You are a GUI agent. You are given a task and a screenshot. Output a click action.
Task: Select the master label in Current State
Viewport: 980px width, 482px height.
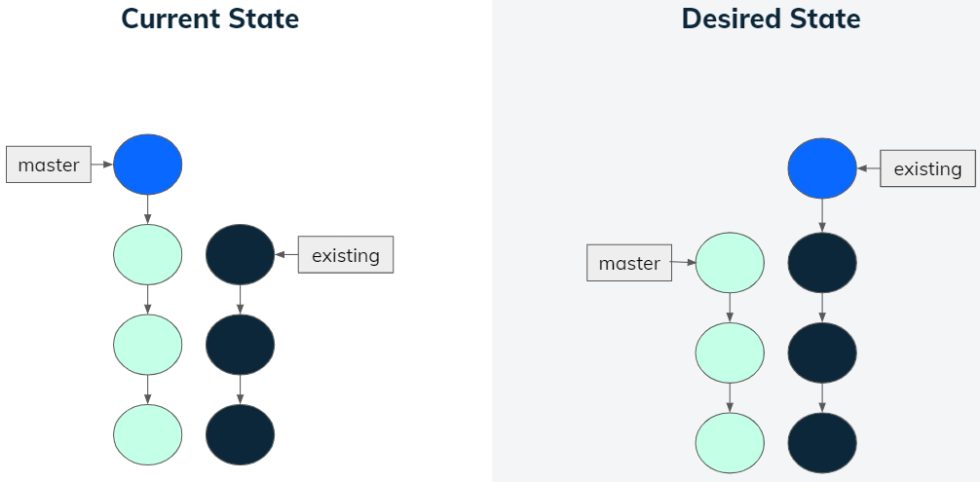[x=48, y=165]
